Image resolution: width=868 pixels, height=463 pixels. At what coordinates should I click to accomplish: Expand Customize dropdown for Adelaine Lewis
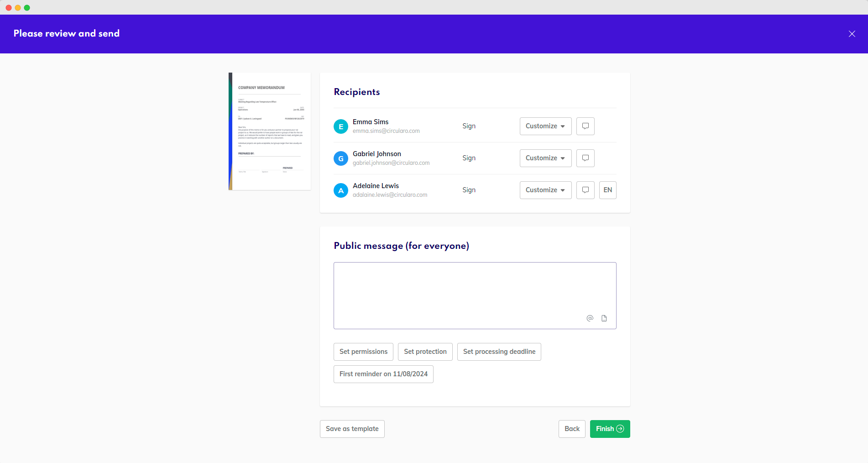(545, 190)
